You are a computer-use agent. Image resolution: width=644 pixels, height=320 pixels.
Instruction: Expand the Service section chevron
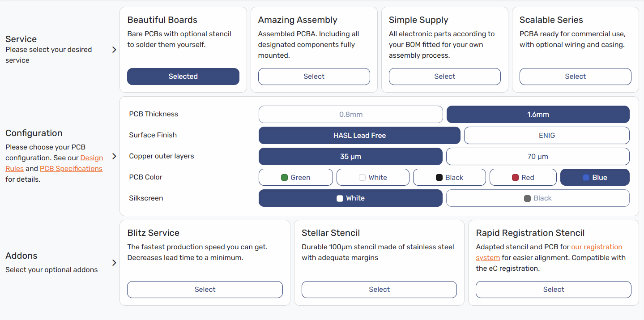(114, 50)
